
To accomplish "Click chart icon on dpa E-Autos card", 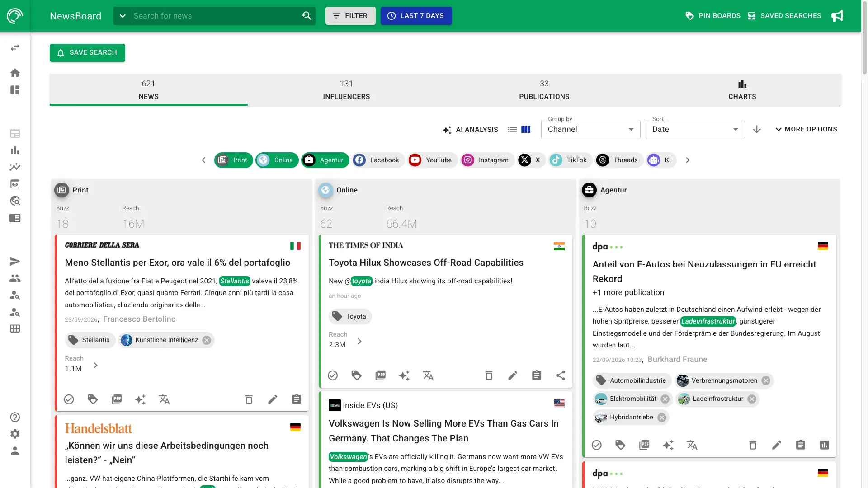I will [x=825, y=445].
